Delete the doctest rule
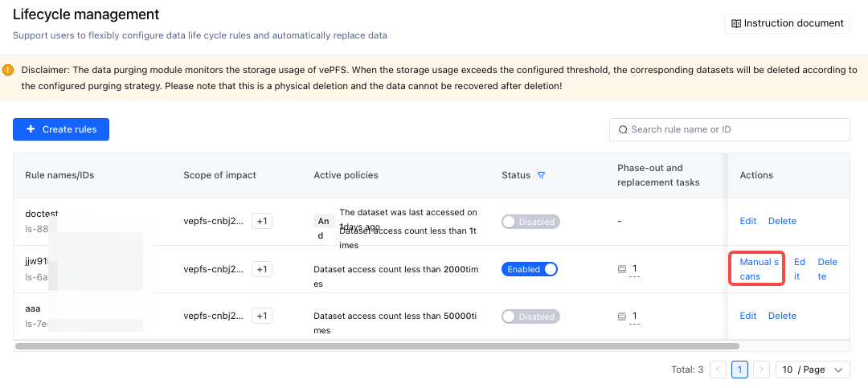Image resolution: width=868 pixels, height=388 pixels. (x=782, y=221)
